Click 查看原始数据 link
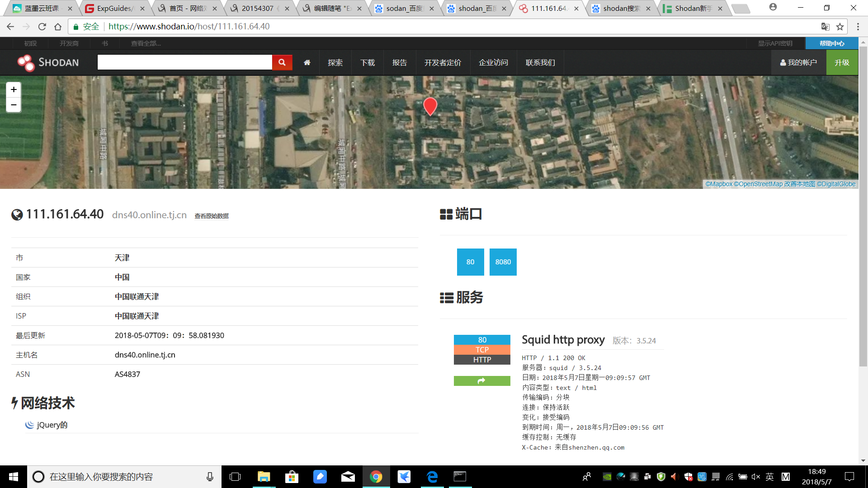This screenshot has width=868, height=488. [x=212, y=216]
